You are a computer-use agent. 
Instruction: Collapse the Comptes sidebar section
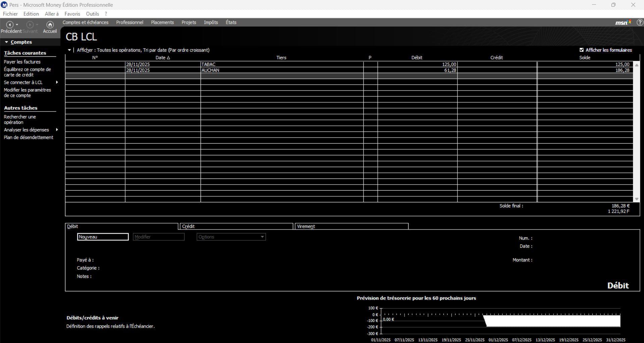tap(6, 42)
